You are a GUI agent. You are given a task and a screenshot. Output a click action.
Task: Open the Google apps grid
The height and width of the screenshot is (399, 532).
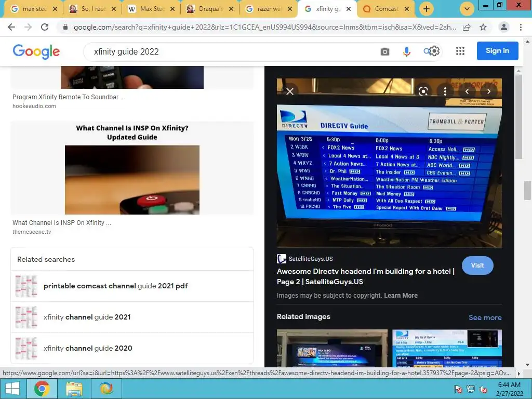pyautogui.click(x=460, y=51)
